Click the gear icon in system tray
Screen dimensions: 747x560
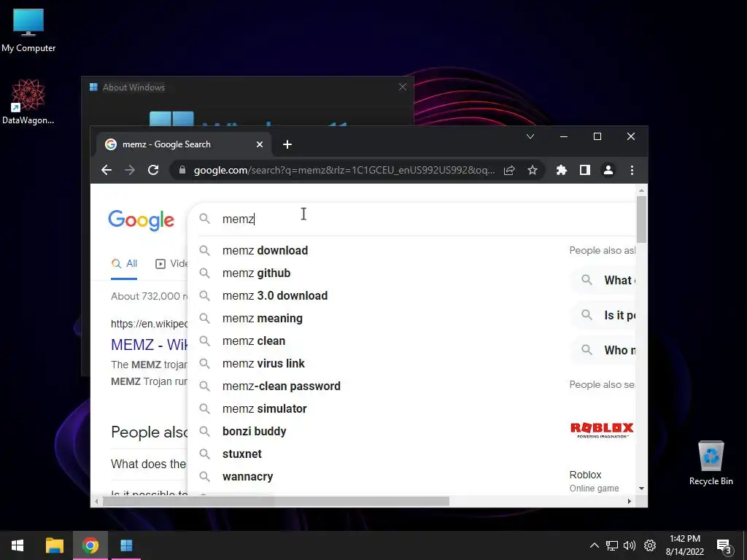click(x=650, y=545)
